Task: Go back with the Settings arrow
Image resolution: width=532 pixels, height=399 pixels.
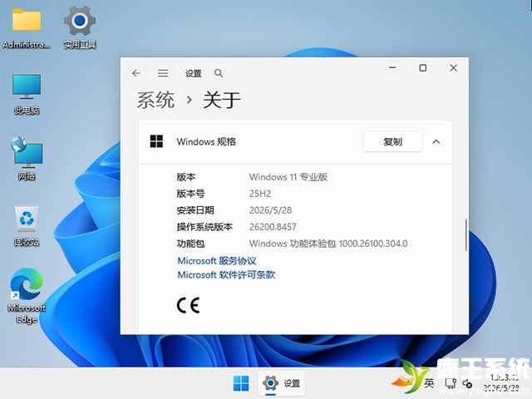Action: (136, 73)
